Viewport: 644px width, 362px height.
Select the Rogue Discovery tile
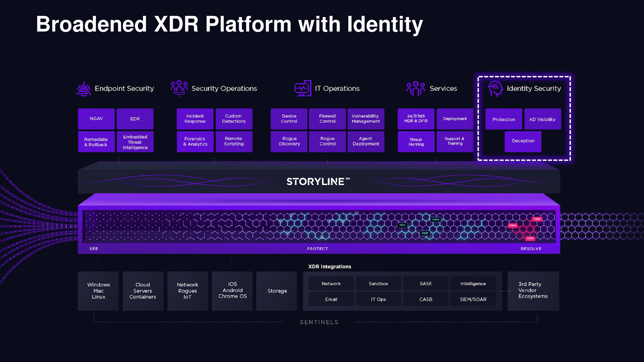point(289,142)
